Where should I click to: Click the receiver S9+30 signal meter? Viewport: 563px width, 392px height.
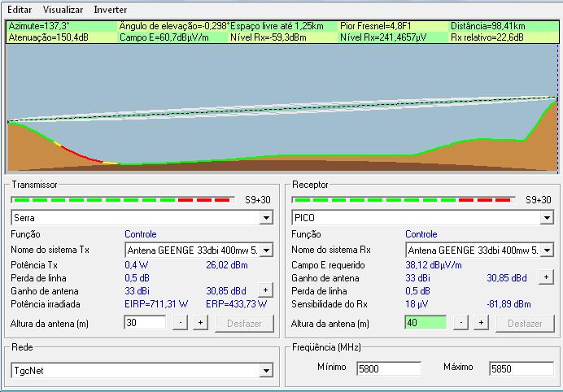coord(404,200)
